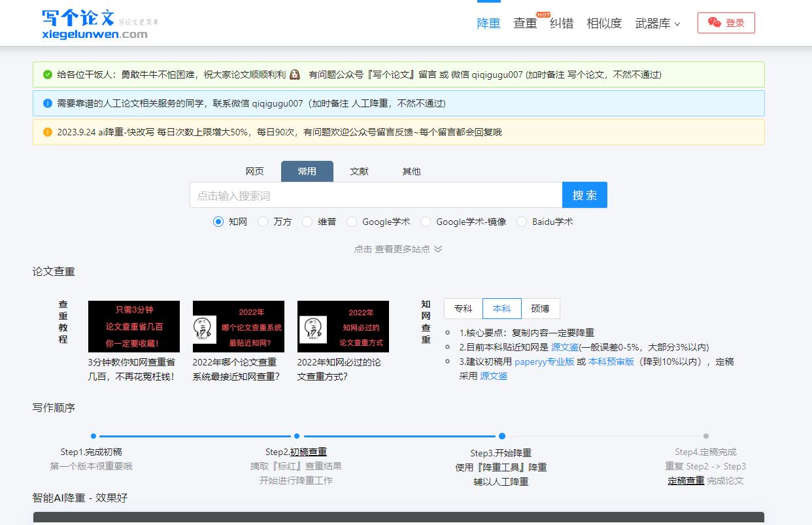Select the 知网 radio button

[218, 222]
